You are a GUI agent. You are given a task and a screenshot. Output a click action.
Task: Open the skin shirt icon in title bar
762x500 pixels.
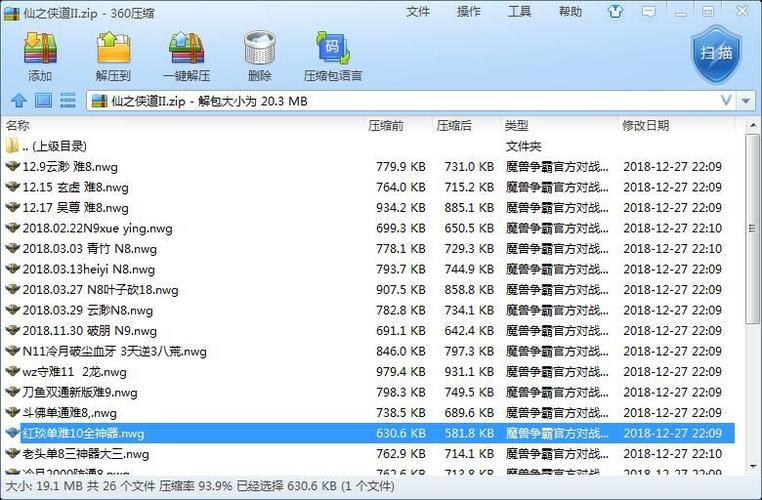[x=615, y=12]
